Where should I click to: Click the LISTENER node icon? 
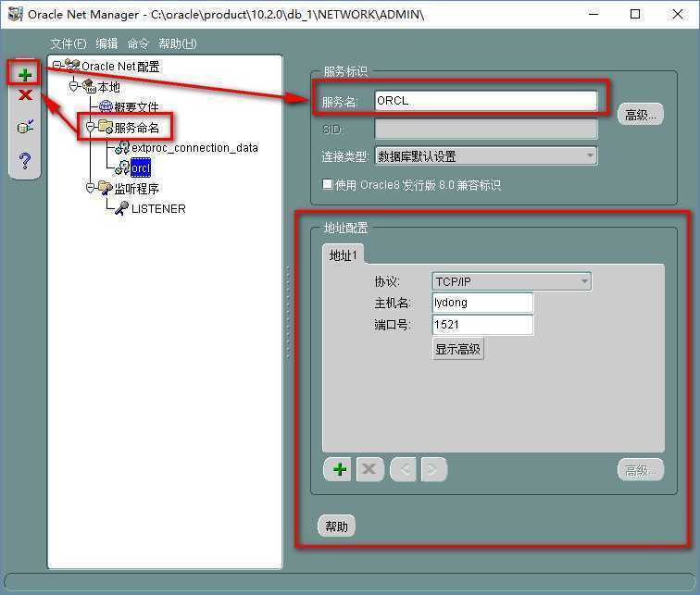click(x=122, y=208)
